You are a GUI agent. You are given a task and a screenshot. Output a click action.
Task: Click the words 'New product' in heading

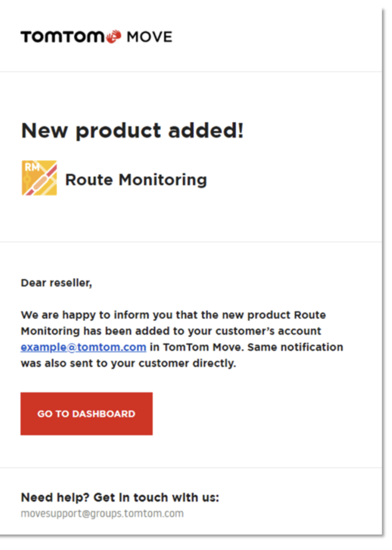tap(91, 131)
